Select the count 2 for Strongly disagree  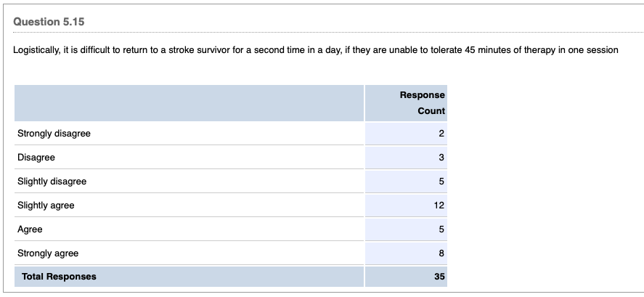(x=441, y=134)
